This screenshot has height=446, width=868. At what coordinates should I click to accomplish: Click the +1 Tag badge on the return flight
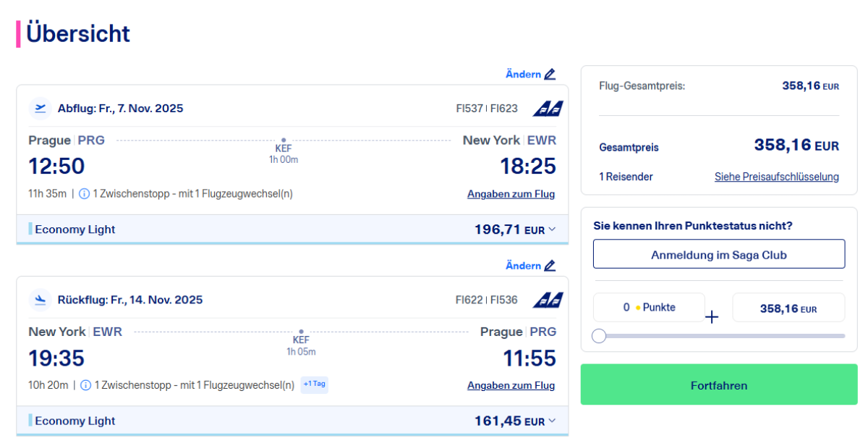point(315,384)
